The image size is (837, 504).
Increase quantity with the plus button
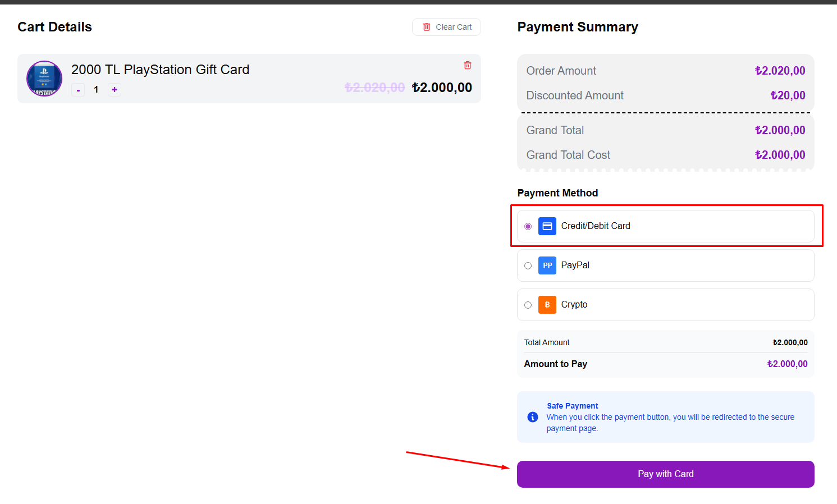point(115,90)
